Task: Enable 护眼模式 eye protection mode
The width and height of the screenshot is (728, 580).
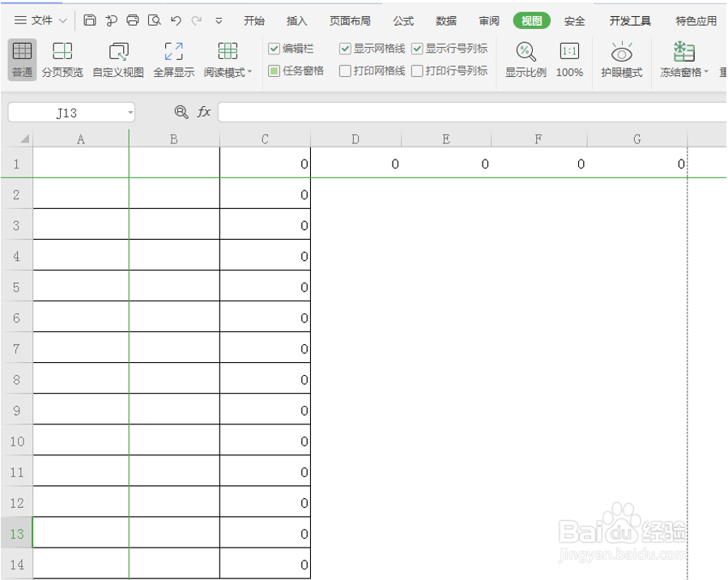Action: pos(621,59)
